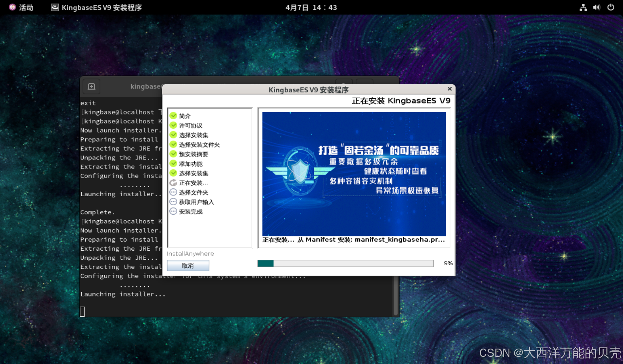Select the 预安装摘要 step label
623x364 pixels.
[x=193, y=154]
